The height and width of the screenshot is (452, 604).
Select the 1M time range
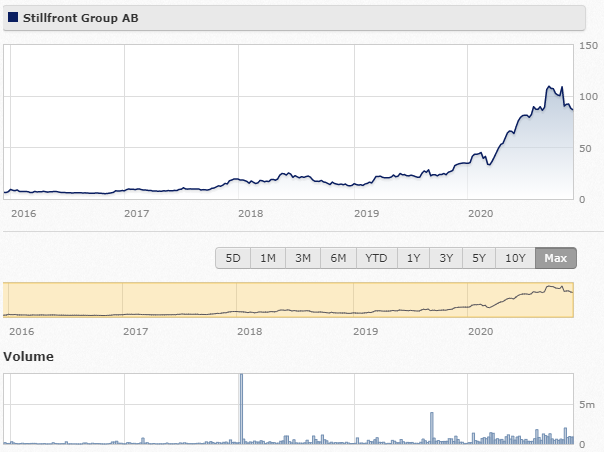(268, 258)
